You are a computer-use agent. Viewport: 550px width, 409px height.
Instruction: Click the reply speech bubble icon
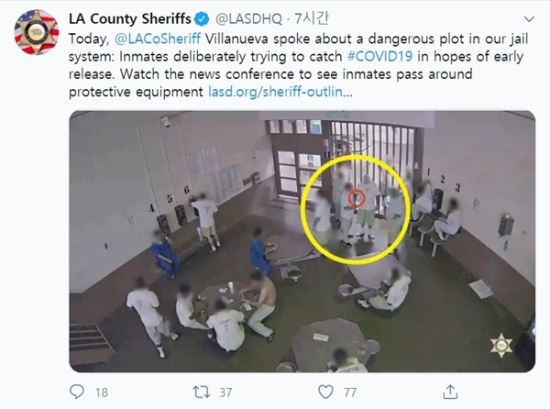click(x=77, y=391)
